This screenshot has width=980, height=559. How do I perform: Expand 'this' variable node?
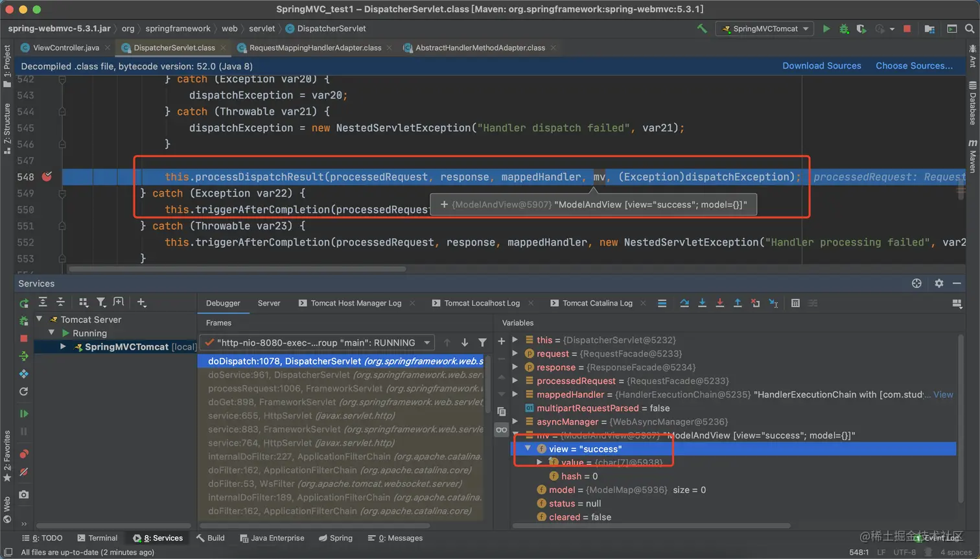[x=515, y=340]
